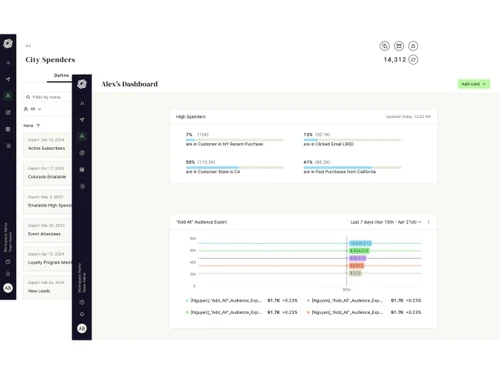Click the 41% Past Purchases statistic
Screen dimensions: 500x375
coord(317,162)
